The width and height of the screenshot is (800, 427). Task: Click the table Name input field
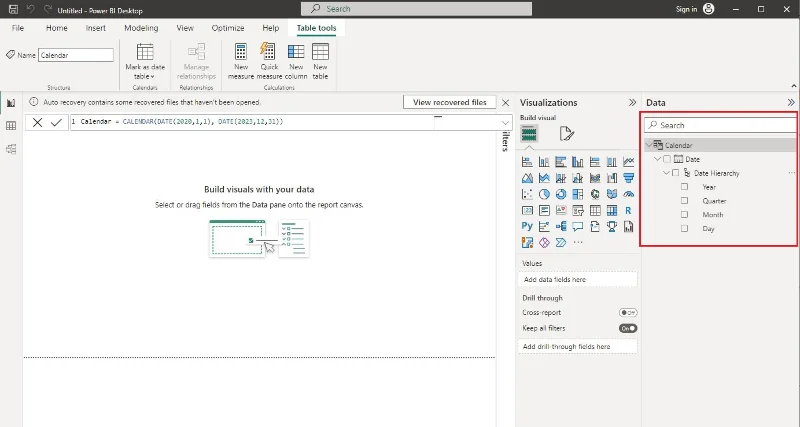tap(76, 55)
